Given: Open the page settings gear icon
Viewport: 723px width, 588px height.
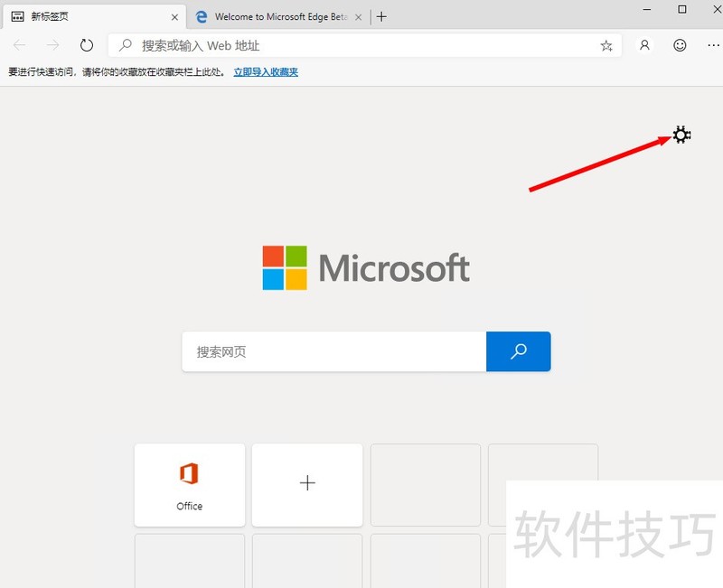Looking at the screenshot, I should coord(681,135).
